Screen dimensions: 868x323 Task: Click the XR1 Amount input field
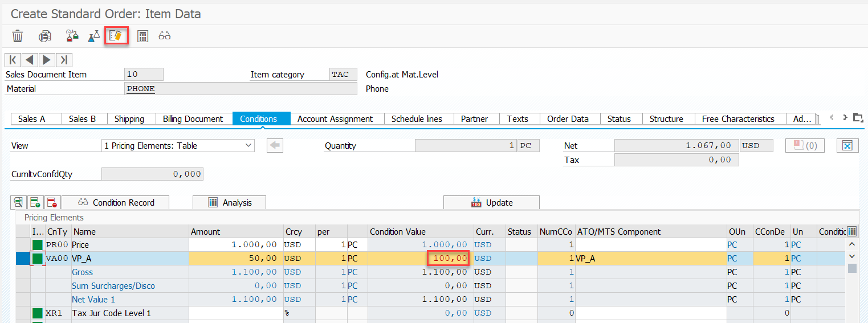(236, 313)
